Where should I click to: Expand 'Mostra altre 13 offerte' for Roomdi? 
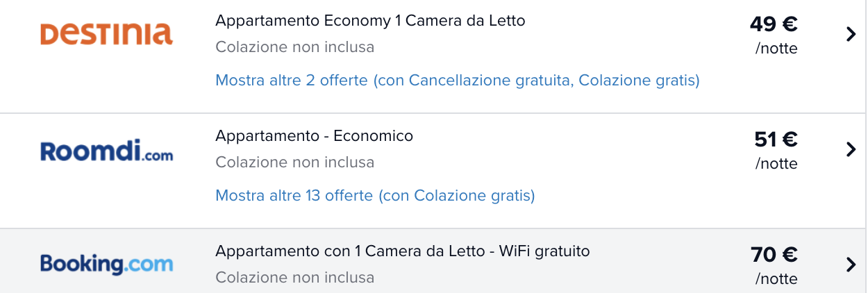[x=375, y=196]
